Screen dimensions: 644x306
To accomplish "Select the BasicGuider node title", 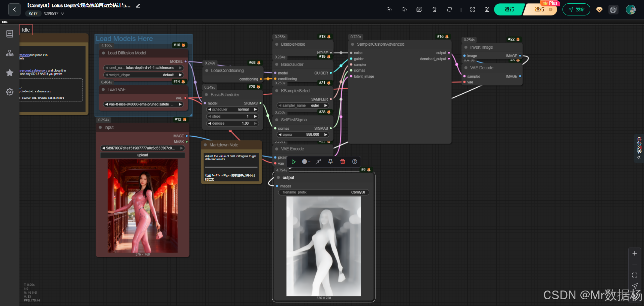I will pyautogui.click(x=292, y=64).
